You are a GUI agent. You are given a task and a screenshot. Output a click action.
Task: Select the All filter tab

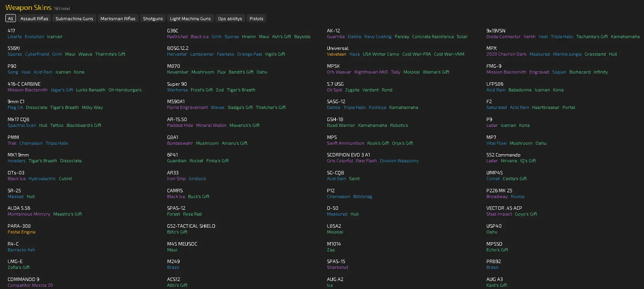point(10,19)
